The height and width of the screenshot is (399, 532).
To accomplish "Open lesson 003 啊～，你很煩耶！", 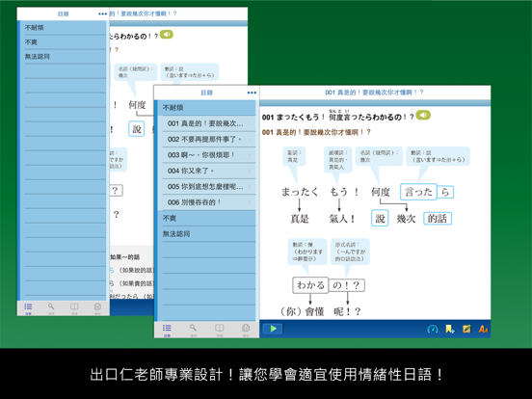I will click(206, 155).
